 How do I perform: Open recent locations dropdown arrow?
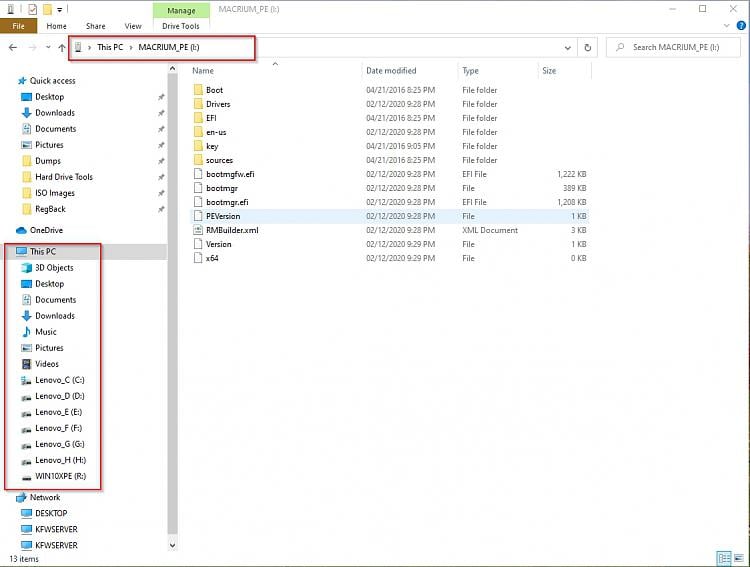[x=48, y=47]
